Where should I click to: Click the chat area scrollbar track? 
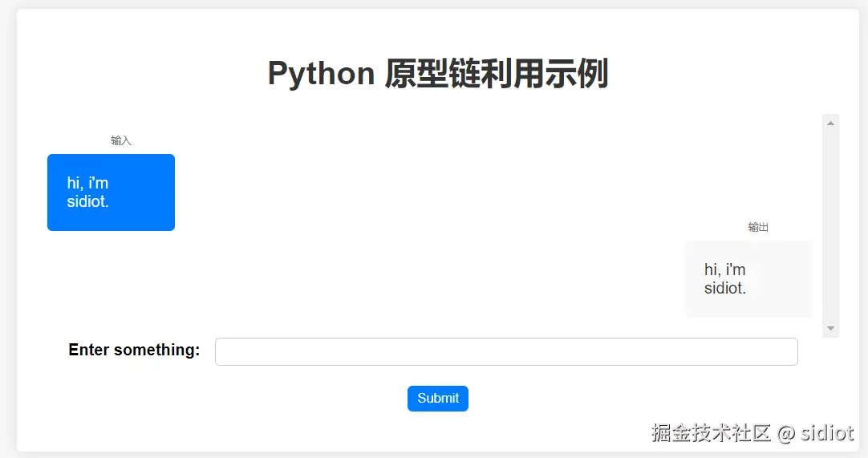(x=830, y=225)
